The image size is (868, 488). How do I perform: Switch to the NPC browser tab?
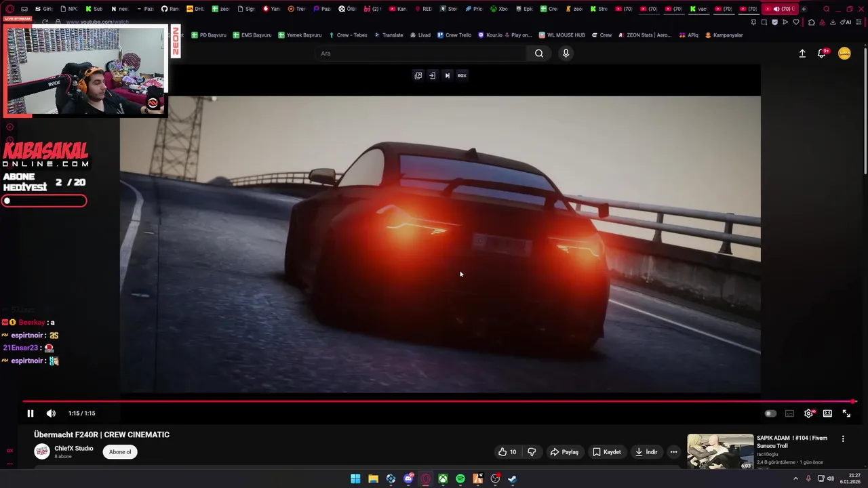click(69, 9)
